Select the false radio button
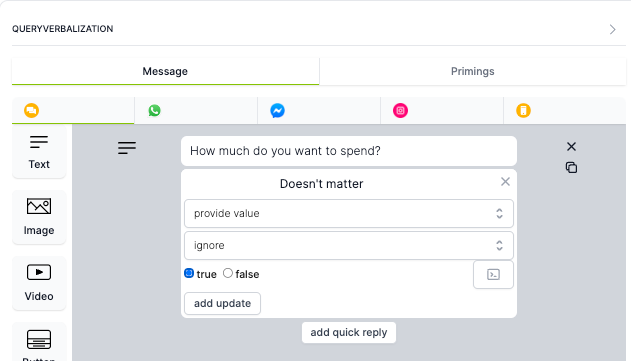This screenshot has height=361, width=631. coord(228,273)
